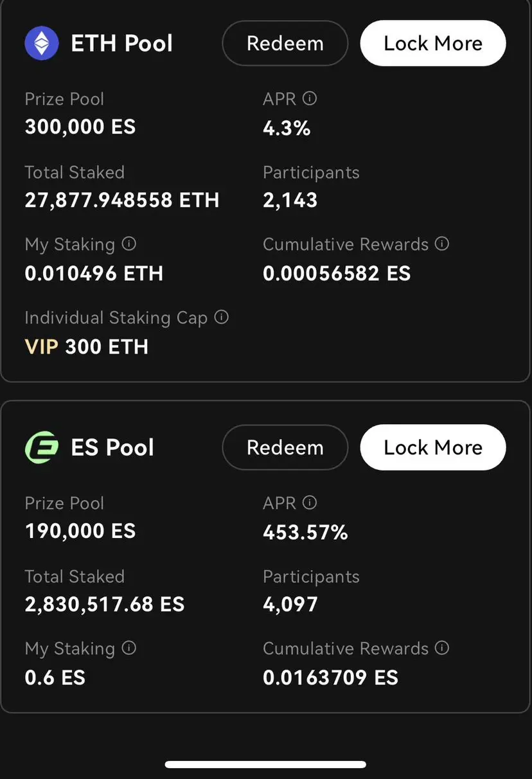Click the 453.57% APR value
The height and width of the screenshot is (779, 532).
[305, 532]
